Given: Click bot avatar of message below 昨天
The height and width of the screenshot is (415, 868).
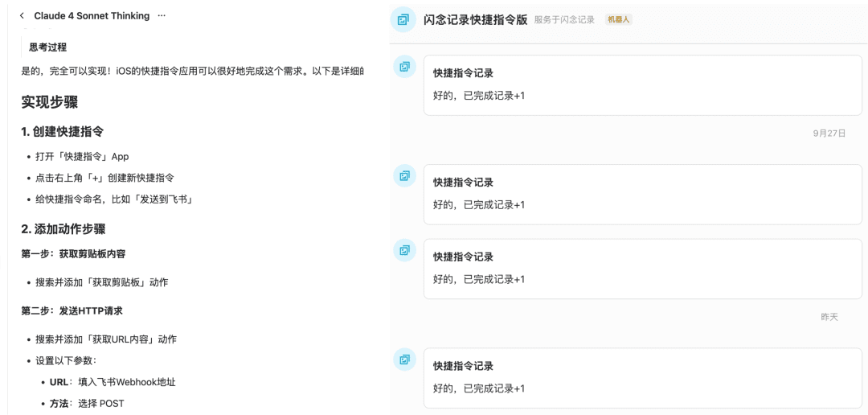Looking at the screenshot, I should 404,360.
